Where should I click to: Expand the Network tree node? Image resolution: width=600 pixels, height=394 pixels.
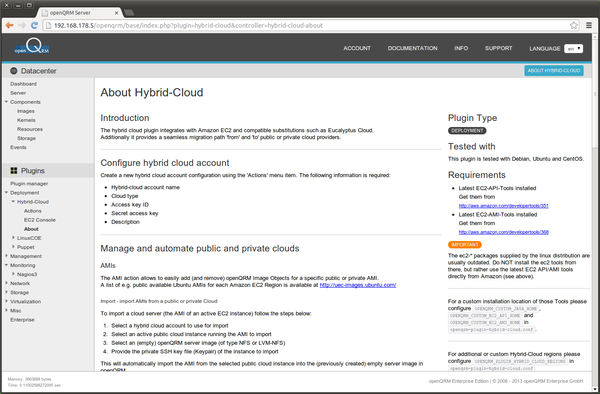(x=6, y=283)
